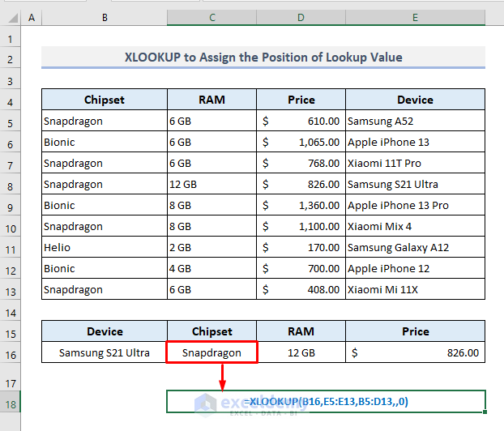Select column B header
This screenshot has width=504, height=431.
tap(105, 17)
